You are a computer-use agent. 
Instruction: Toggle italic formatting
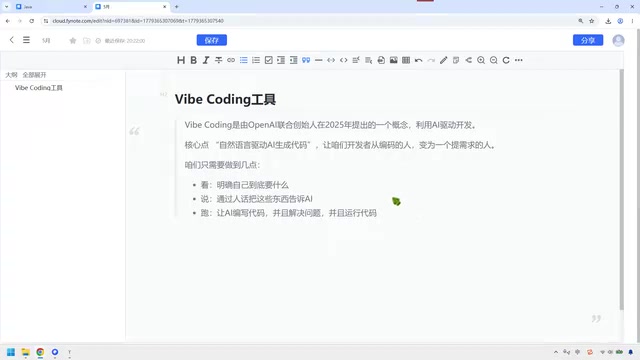coord(206,60)
